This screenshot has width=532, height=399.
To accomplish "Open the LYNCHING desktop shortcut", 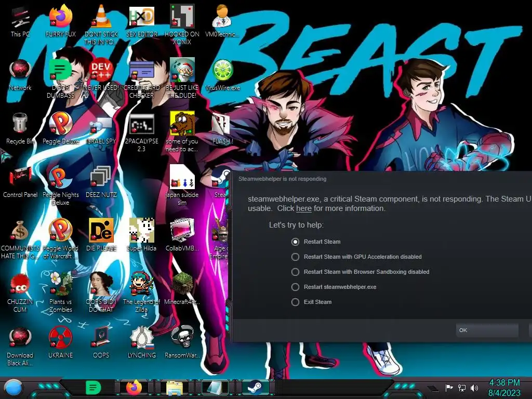I will (x=141, y=342).
